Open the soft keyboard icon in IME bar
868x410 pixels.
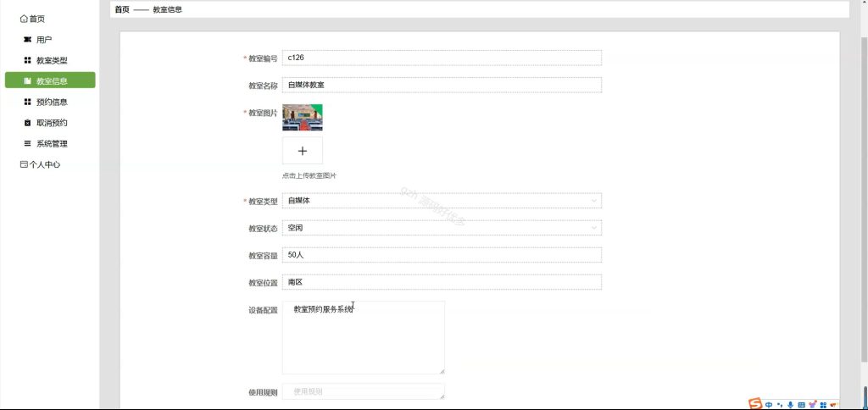coord(801,405)
